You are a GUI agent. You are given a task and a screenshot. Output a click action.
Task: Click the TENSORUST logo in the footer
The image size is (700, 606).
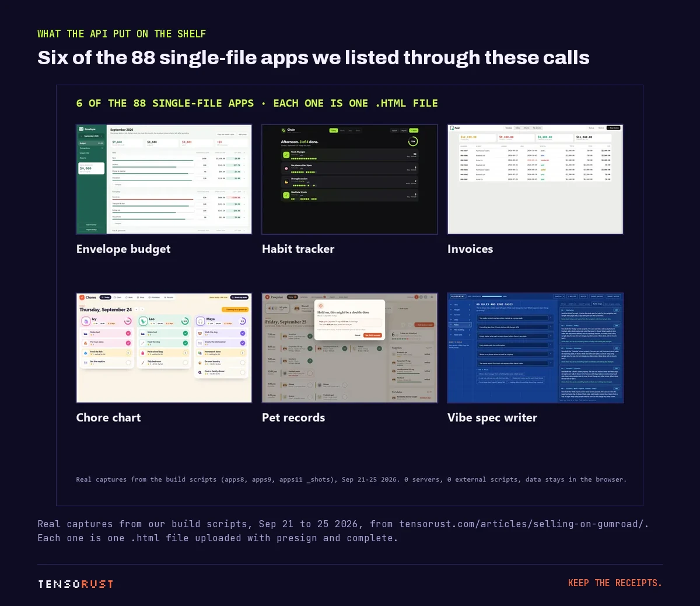(x=76, y=584)
